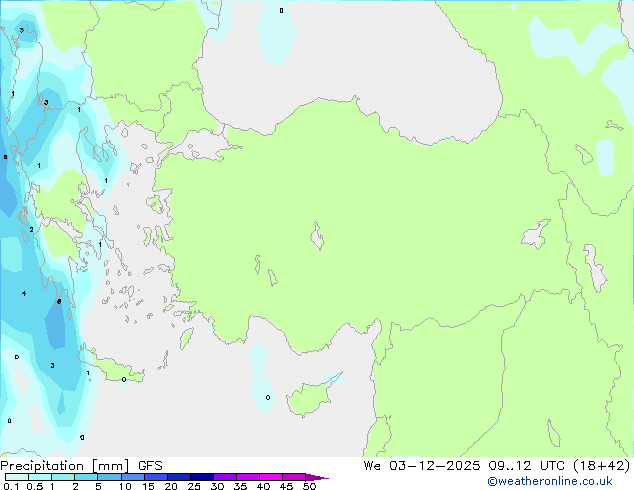Click the '50' legend scale label

tap(309, 486)
